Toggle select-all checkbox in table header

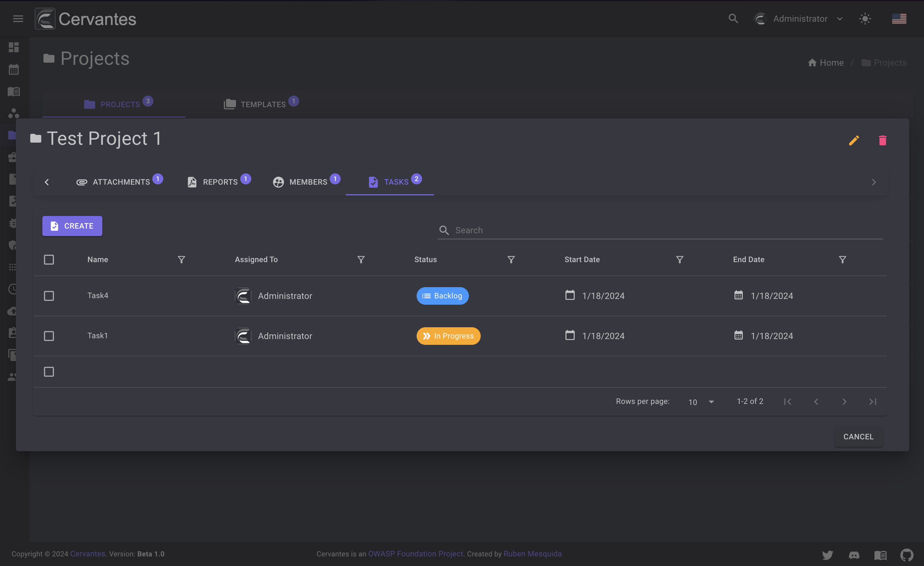(x=49, y=260)
